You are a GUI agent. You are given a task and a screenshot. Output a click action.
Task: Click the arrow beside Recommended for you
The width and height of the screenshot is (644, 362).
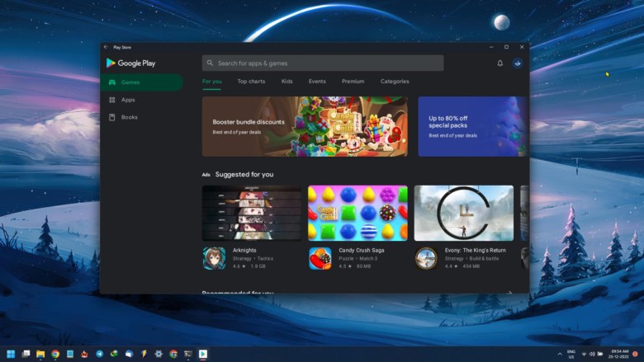509,292
